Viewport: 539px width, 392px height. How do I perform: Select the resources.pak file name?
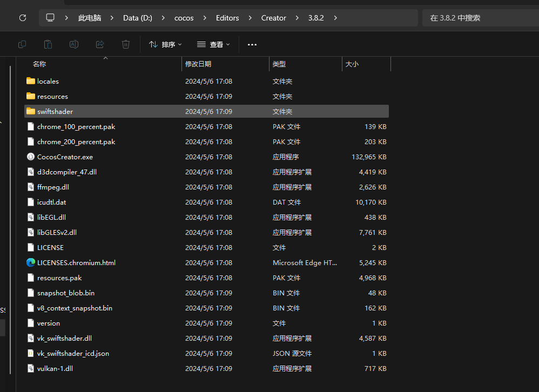tap(59, 278)
